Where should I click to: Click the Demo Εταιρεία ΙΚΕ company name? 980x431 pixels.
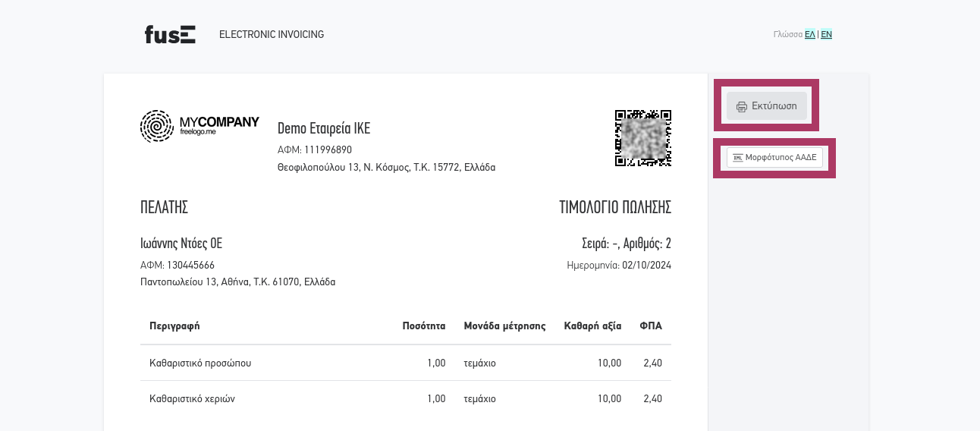[324, 128]
